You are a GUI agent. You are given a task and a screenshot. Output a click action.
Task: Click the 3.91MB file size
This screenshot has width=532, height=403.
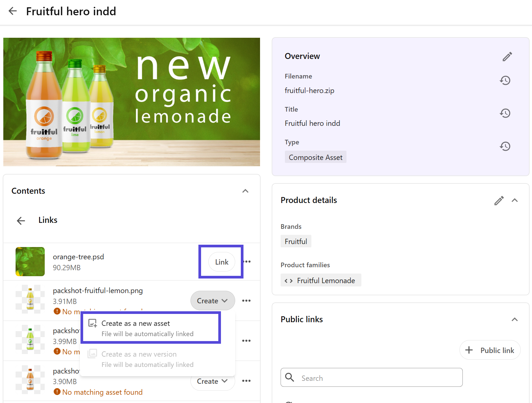pos(65,301)
